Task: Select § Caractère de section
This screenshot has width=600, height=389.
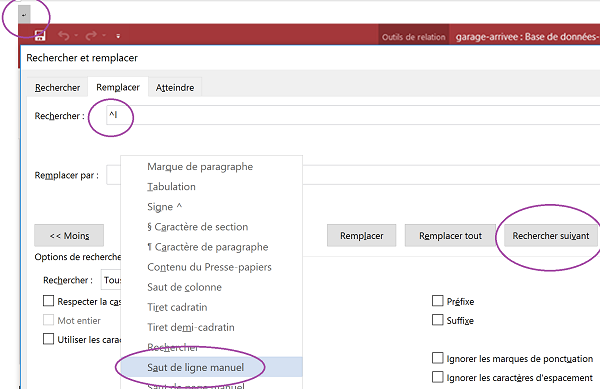Action: [212, 227]
